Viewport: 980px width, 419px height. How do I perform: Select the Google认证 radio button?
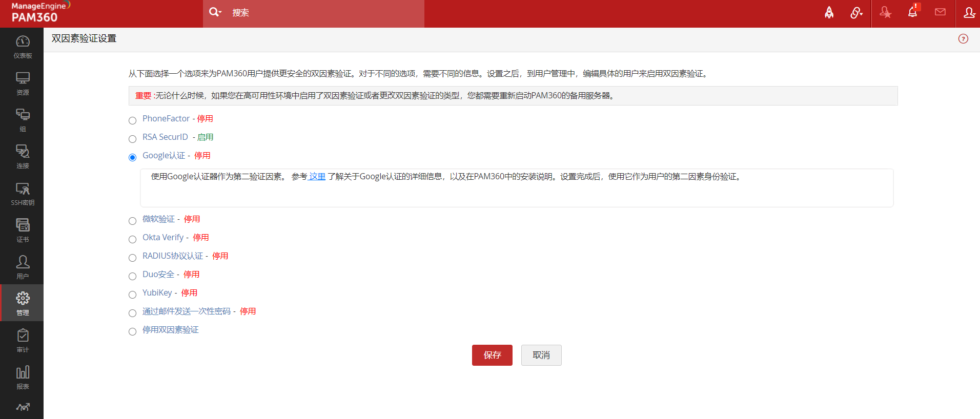(x=132, y=157)
